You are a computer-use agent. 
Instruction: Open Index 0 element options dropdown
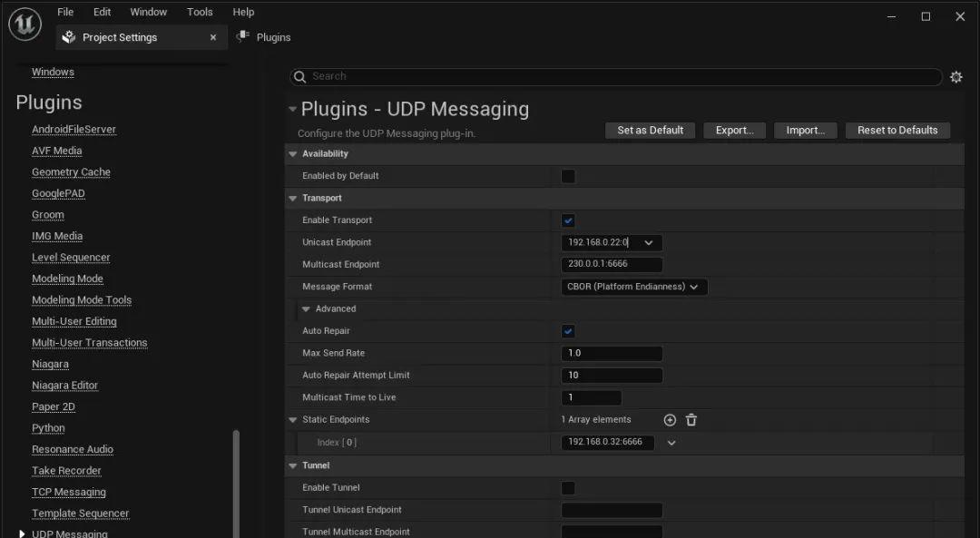coord(671,443)
